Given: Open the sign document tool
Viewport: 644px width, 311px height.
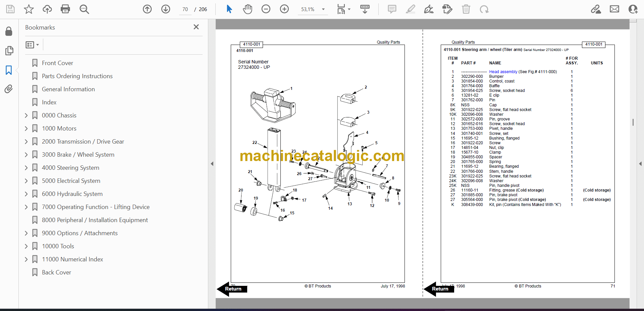Looking at the screenshot, I should click(429, 9).
